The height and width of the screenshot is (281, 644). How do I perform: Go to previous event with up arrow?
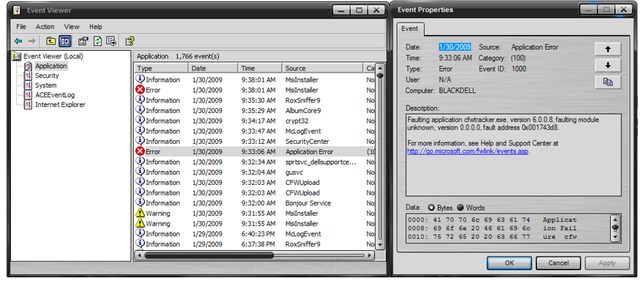[608, 49]
